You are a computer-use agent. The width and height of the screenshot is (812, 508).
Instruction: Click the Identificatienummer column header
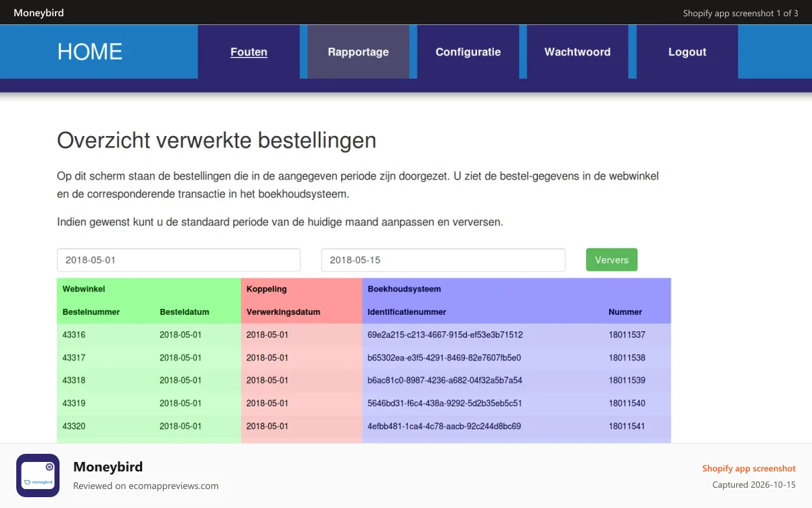[x=407, y=312]
